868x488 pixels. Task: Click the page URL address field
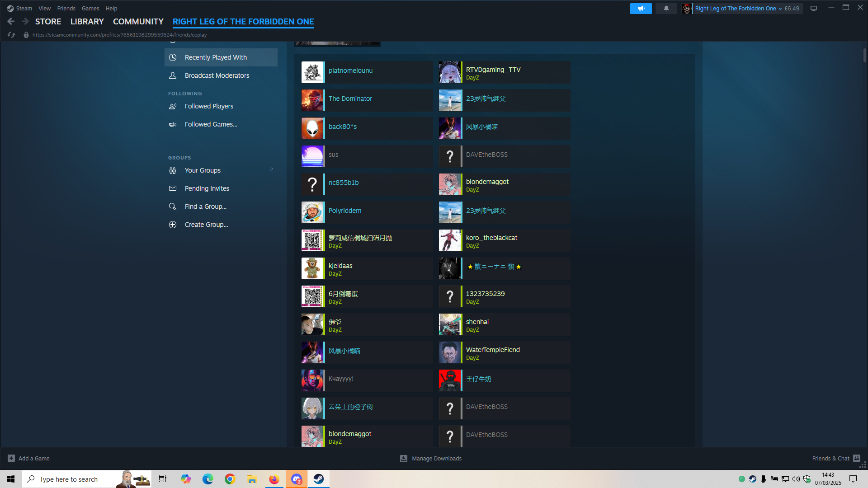[120, 35]
